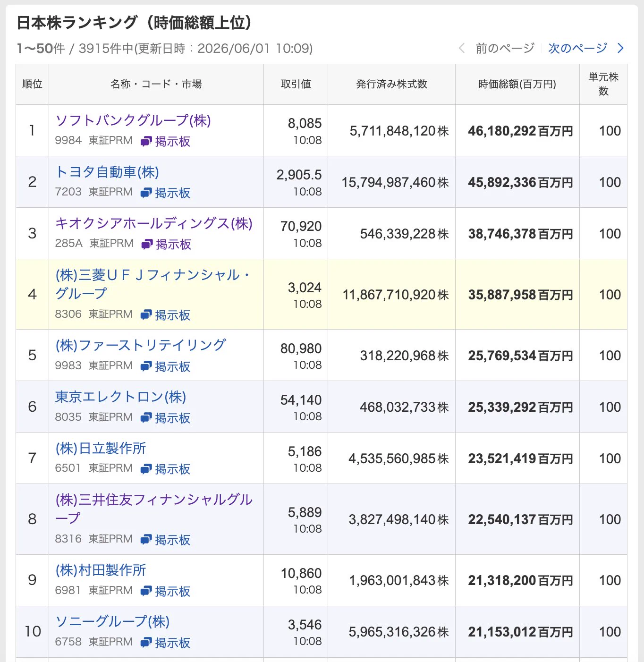Open the 掲示板 icon for ファーストリテイリング
The height and width of the screenshot is (662, 644).
pyautogui.click(x=146, y=366)
